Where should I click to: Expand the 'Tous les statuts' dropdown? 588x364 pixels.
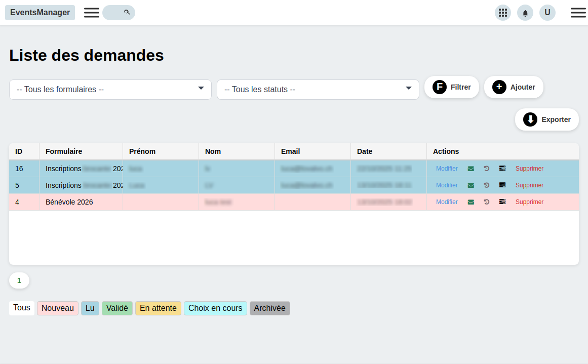318,90
